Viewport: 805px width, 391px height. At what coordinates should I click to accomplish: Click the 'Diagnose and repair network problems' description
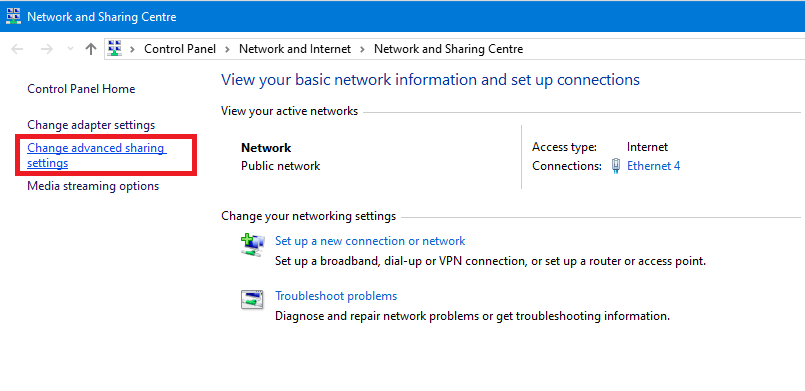[x=472, y=316]
